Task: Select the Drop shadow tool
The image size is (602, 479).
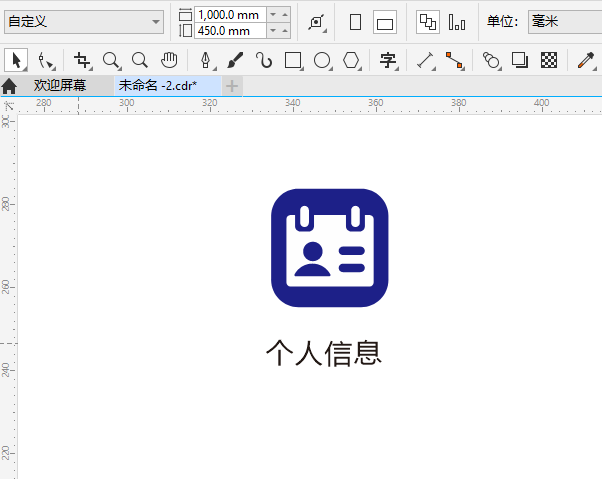Action: click(520, 61)
